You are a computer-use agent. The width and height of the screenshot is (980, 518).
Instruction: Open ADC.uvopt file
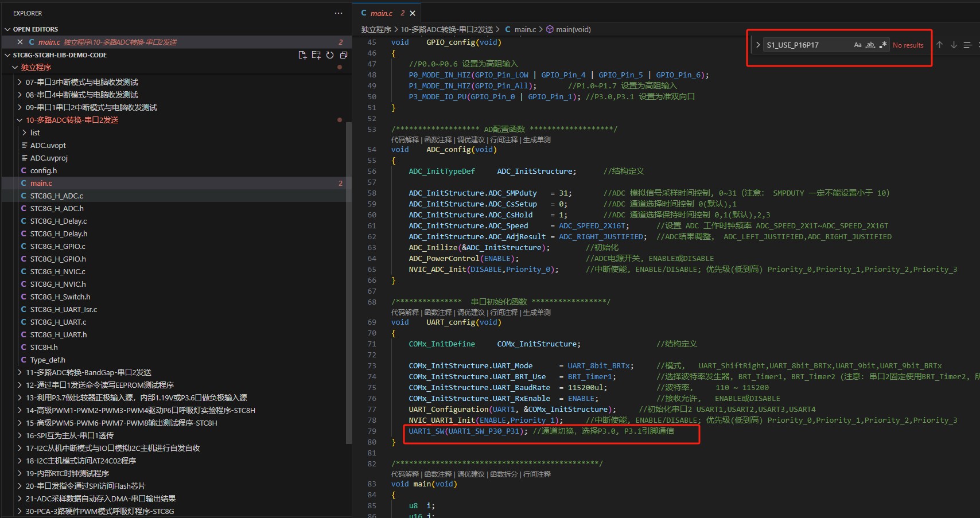tap(48, 145)
